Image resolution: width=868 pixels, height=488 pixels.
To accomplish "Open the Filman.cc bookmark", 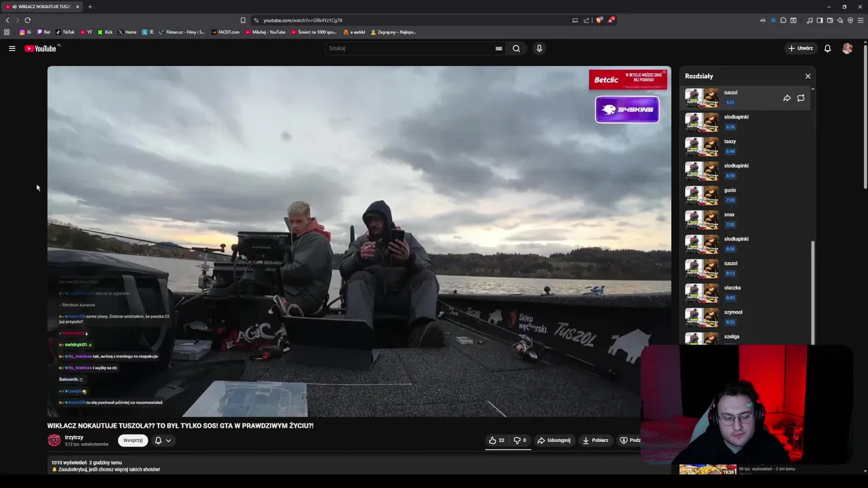I will pyautogui.click(x=182, y=32).
